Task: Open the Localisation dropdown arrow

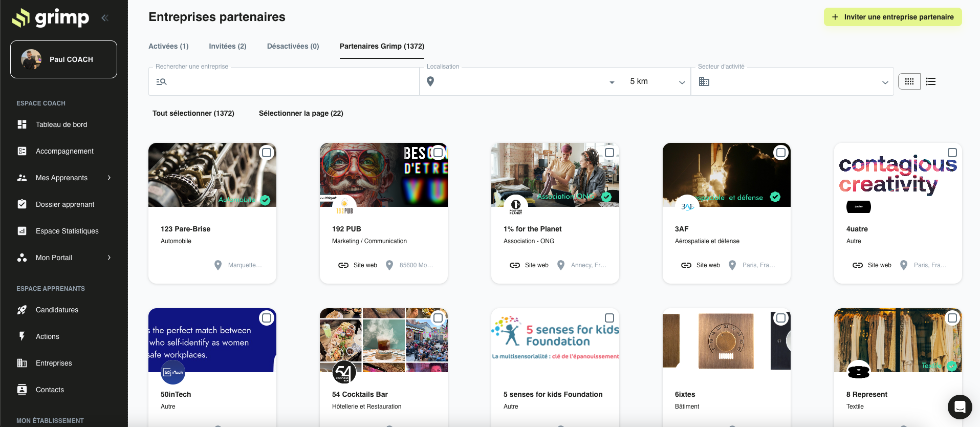Action: pos(612,82)
